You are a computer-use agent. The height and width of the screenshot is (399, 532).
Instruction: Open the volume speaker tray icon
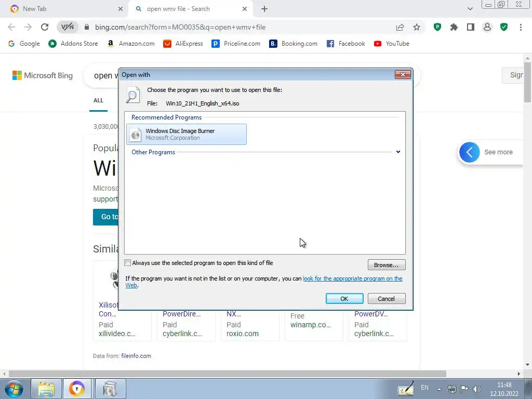(x=477, y=389)
